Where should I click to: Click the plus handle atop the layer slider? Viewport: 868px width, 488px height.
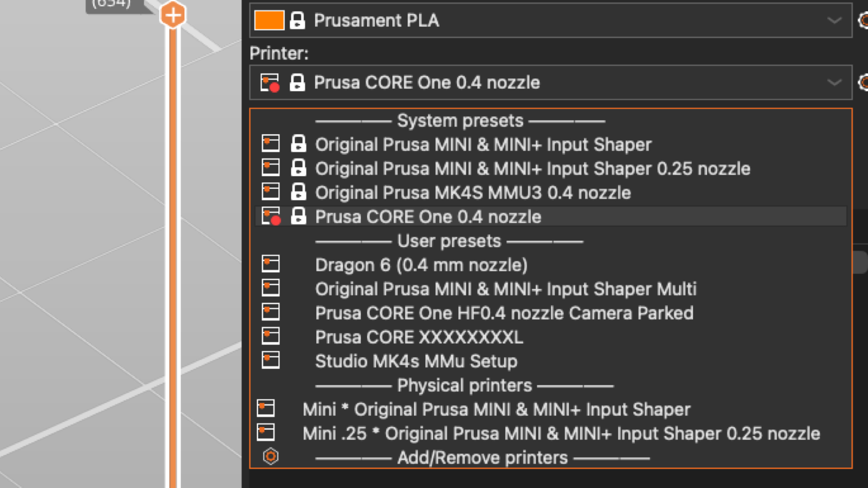point(173,15)
